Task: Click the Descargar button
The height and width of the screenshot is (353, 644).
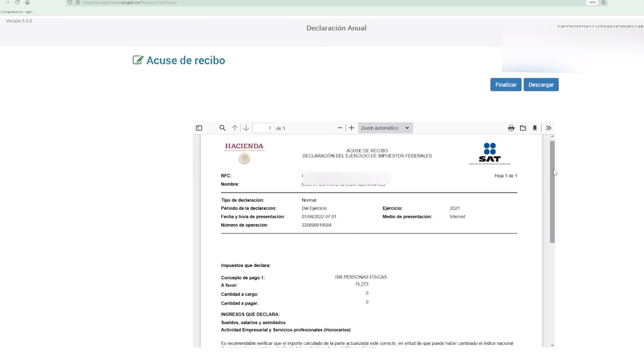Action: 541,85
